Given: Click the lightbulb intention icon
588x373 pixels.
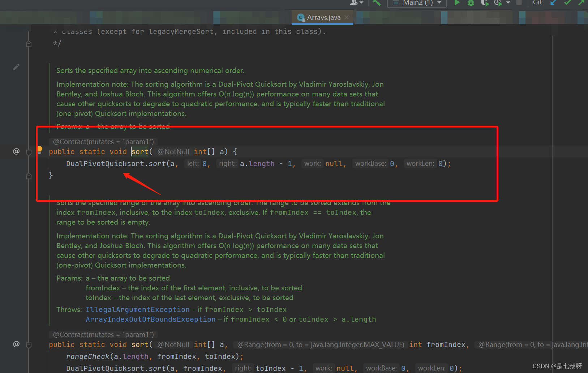Looking at the screenshot, I should [x=39, y=150].
